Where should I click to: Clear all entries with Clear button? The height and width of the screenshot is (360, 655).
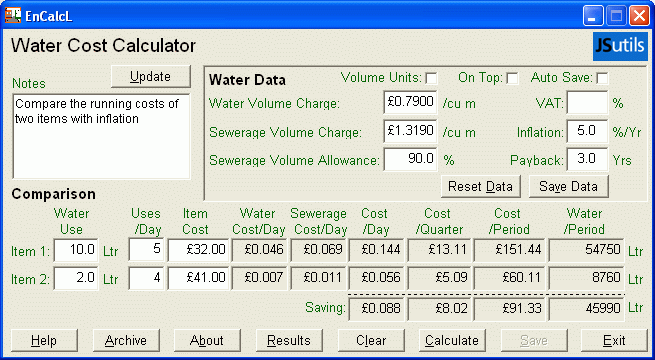tap(371, 340)
